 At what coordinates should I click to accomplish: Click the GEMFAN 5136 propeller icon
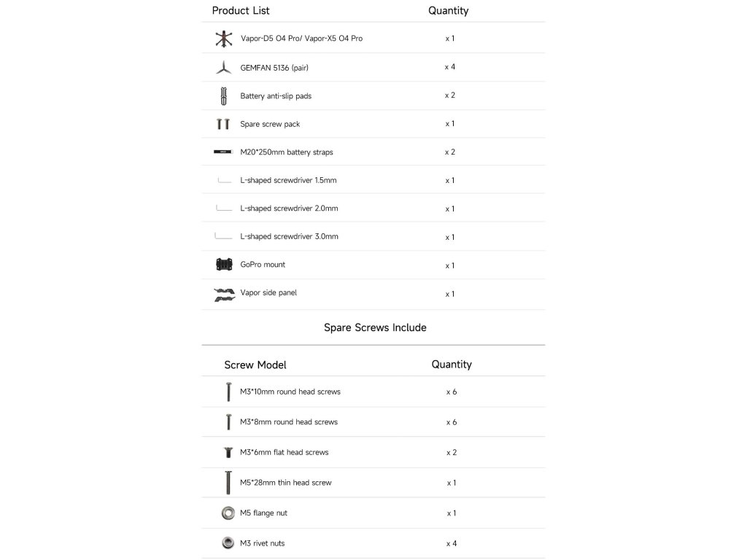point(223,67)
